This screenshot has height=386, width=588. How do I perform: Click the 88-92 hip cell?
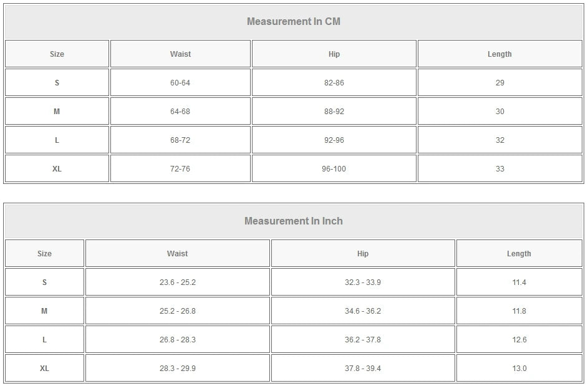(x=334, y=112)
